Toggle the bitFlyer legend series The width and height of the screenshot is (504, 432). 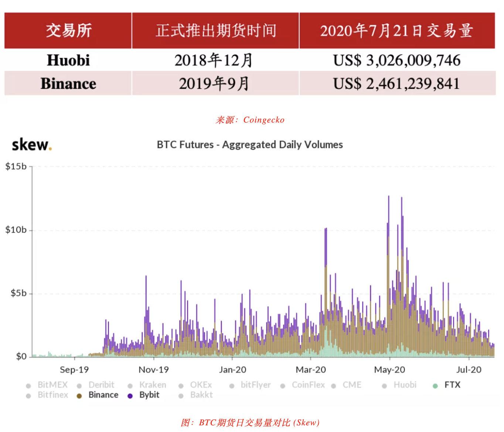tap(250, 385)
